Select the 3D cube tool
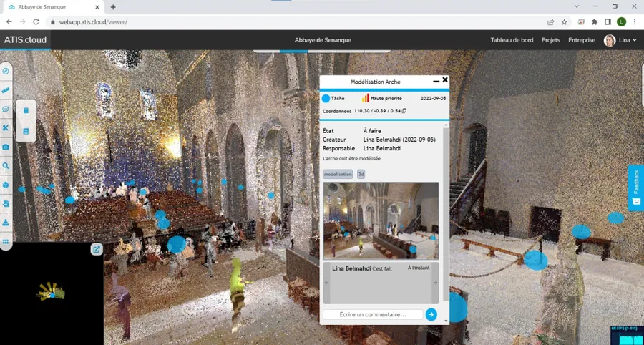 6,185
